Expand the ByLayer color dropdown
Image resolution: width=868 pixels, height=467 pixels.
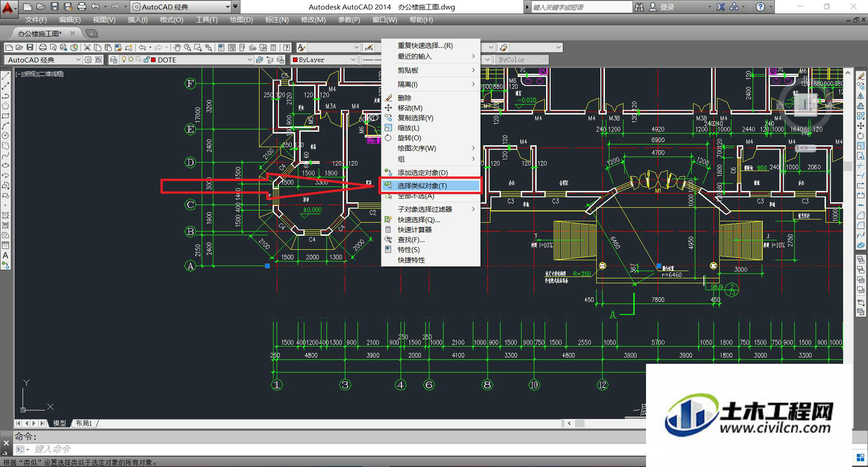(x=353, y=60)
